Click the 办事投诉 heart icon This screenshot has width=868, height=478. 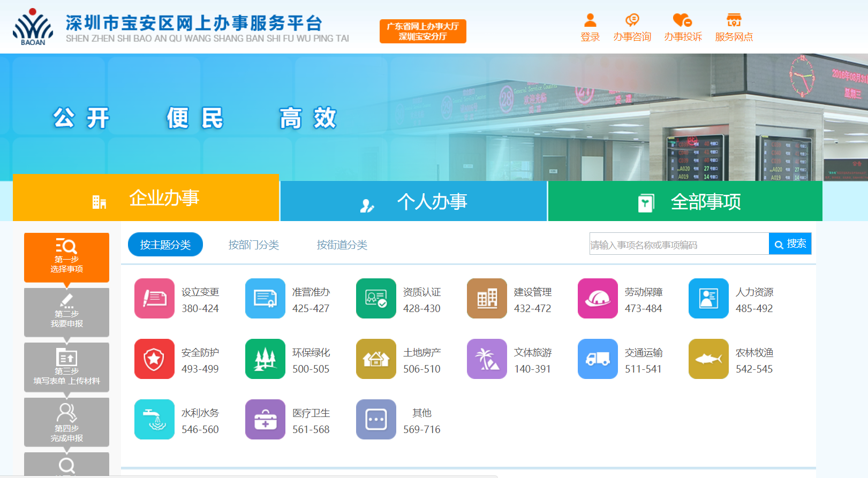tap(683, 20)
